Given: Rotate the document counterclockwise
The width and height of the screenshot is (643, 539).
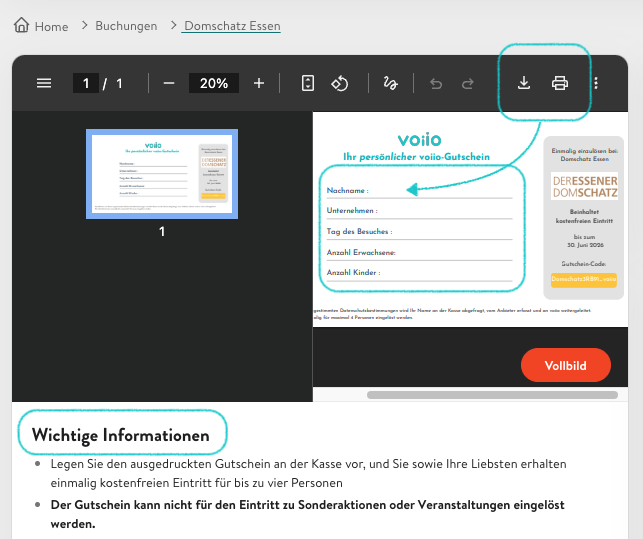Looking at the screenshot, I should click(340, 83).
